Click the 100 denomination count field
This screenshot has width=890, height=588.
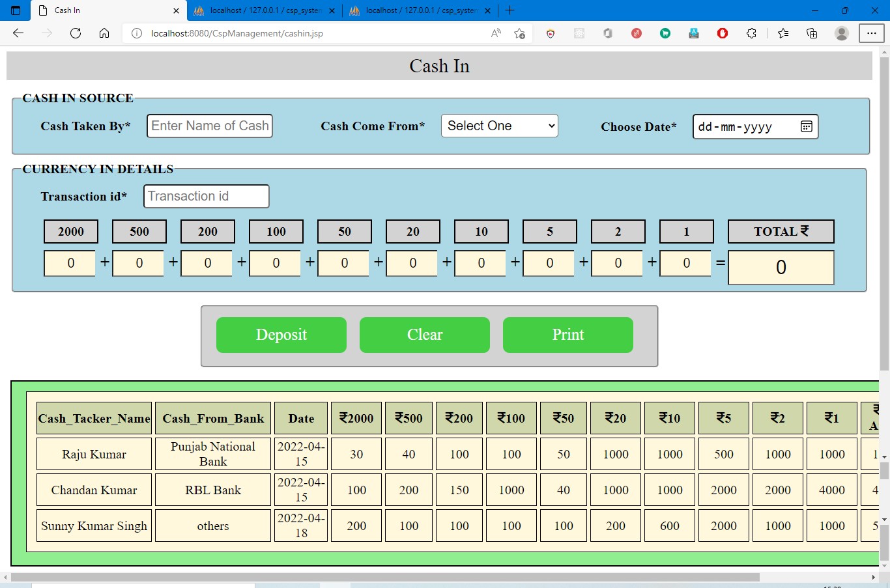pyautogui.click(x=275, y=263)
